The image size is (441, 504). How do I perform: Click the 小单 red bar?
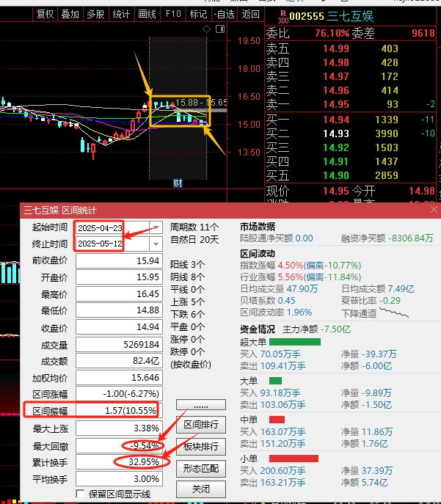294,459
